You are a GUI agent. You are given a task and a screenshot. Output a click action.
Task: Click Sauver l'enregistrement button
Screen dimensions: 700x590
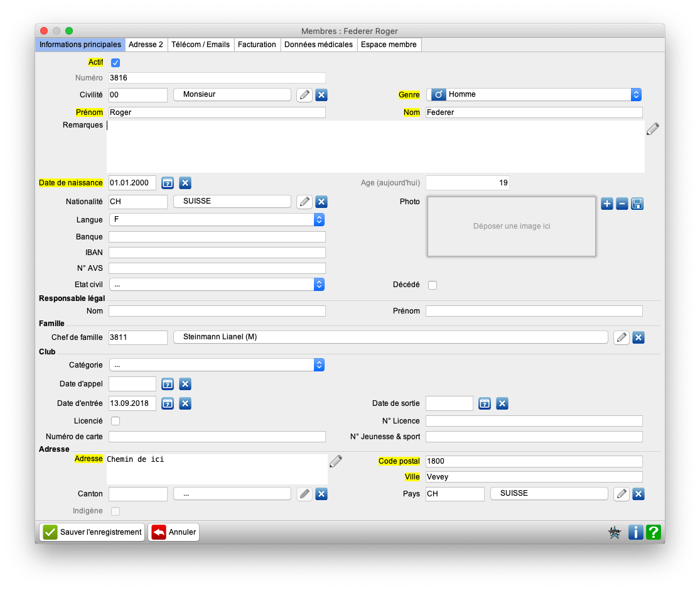(x=92, y=532)
